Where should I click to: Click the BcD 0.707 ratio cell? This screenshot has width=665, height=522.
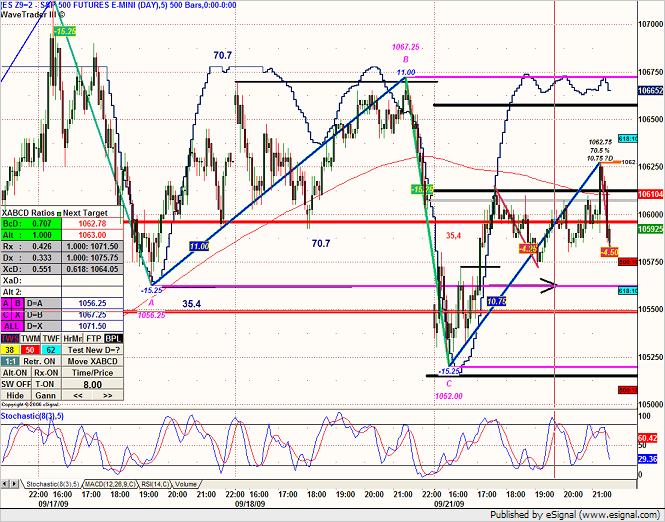31,223
